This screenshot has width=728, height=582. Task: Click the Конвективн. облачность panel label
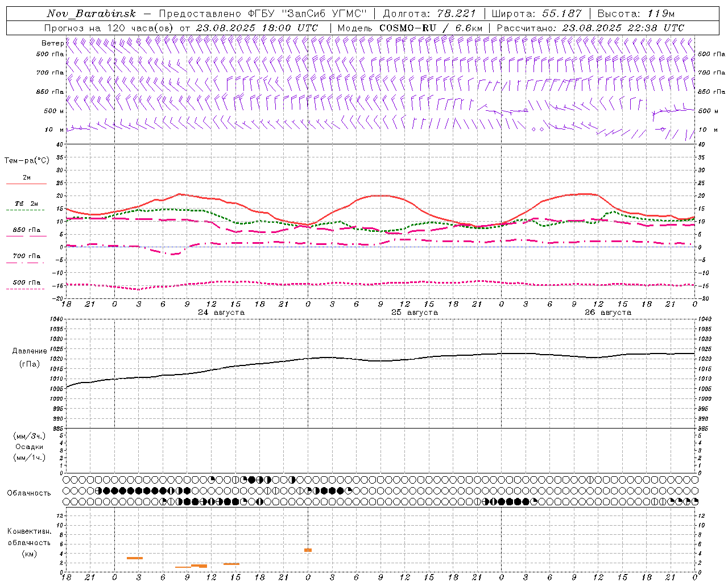point(29,542)
